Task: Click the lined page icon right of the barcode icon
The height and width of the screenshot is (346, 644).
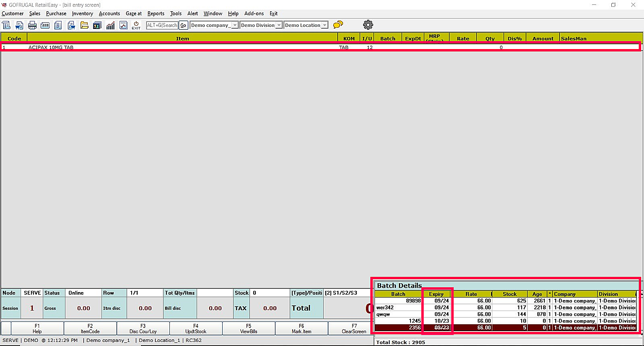Action: pyautogui.click(x=58, y=25)
